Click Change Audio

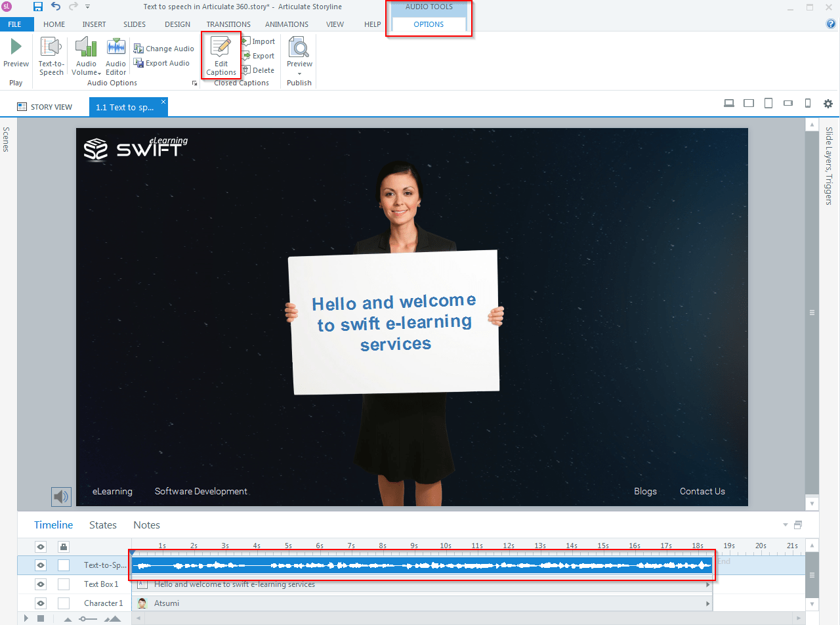coord(164,49)
